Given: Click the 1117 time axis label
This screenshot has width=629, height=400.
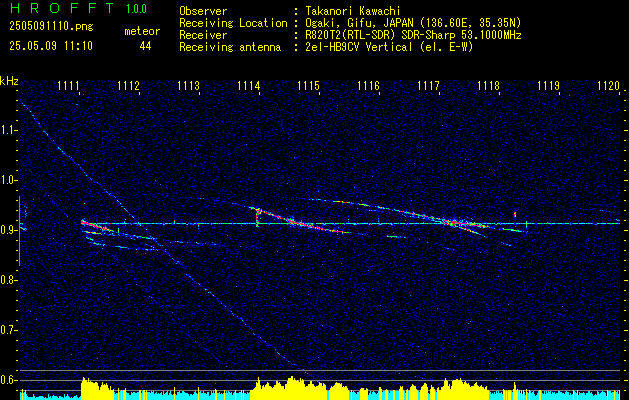Looking at the screenshot, I should (x=428, y=85).
